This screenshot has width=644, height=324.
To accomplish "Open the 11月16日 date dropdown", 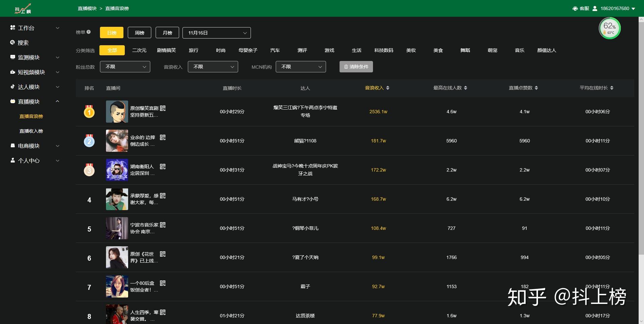I will (217, 33).
